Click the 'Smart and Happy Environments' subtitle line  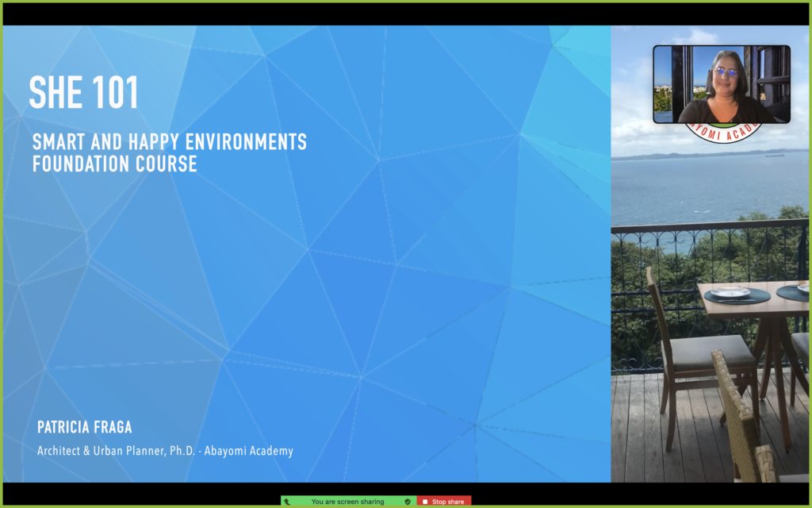coord(169,143)
